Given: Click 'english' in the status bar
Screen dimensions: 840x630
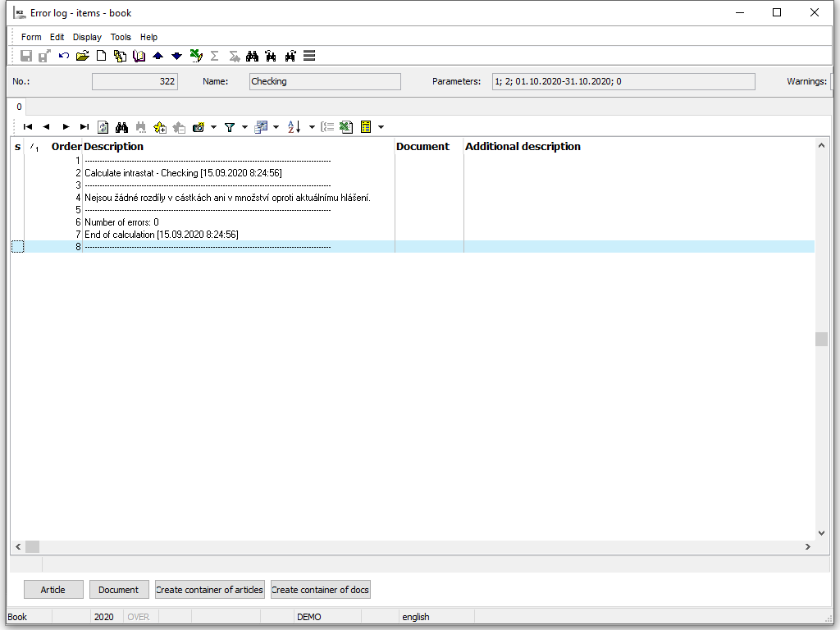Looking at the screenshot, I should coord(416,617).
